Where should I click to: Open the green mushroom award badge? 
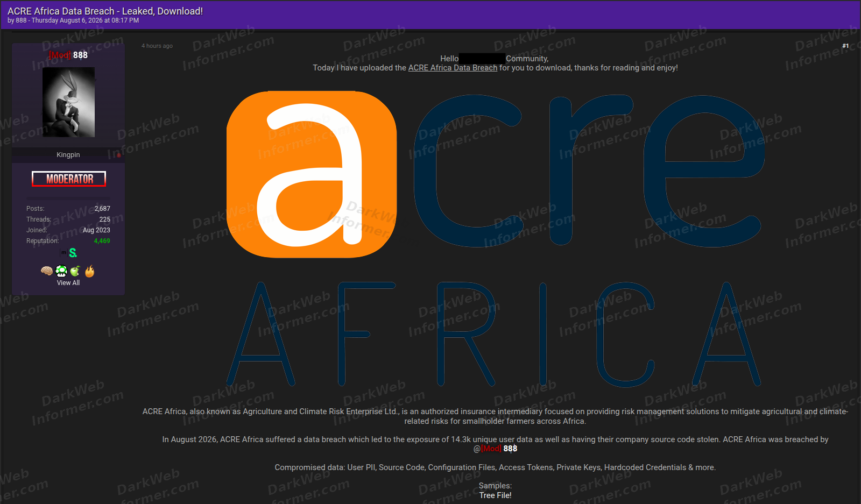tap(61, 271)
